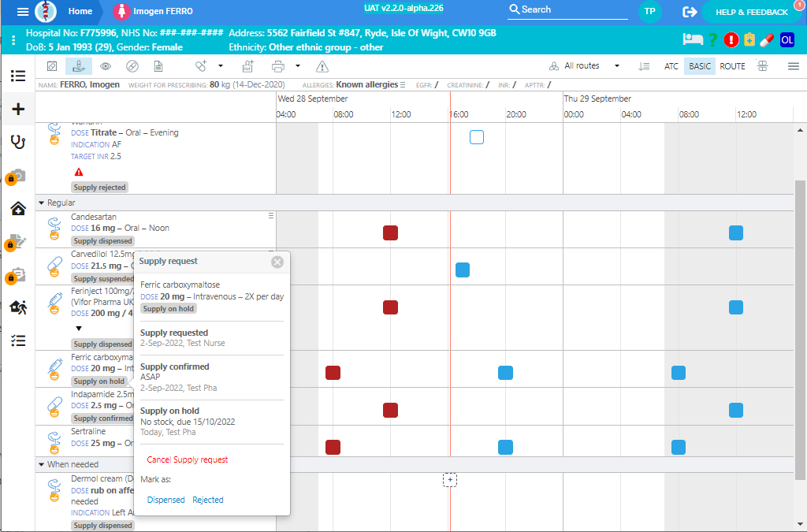
Task: Focus the Search field
Action: (567, 9)
